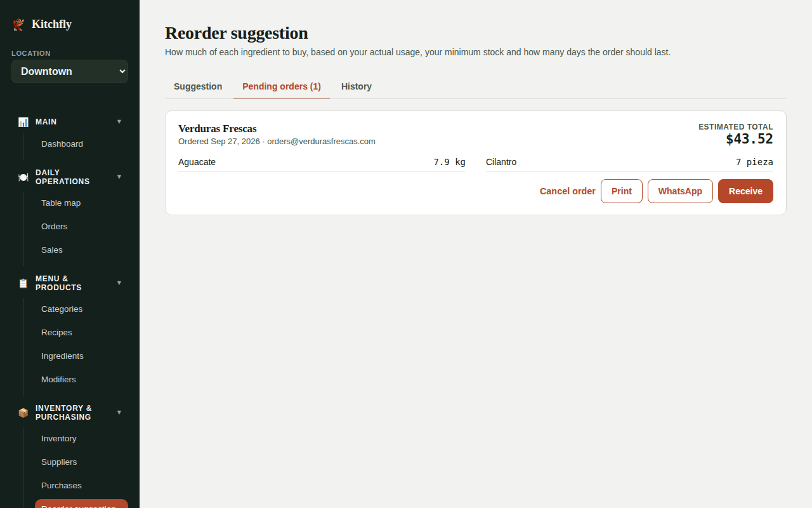The width and height of the screenshot is (812, 508).
Task: Open the Categories page
Action: click(x=81, y=309)
